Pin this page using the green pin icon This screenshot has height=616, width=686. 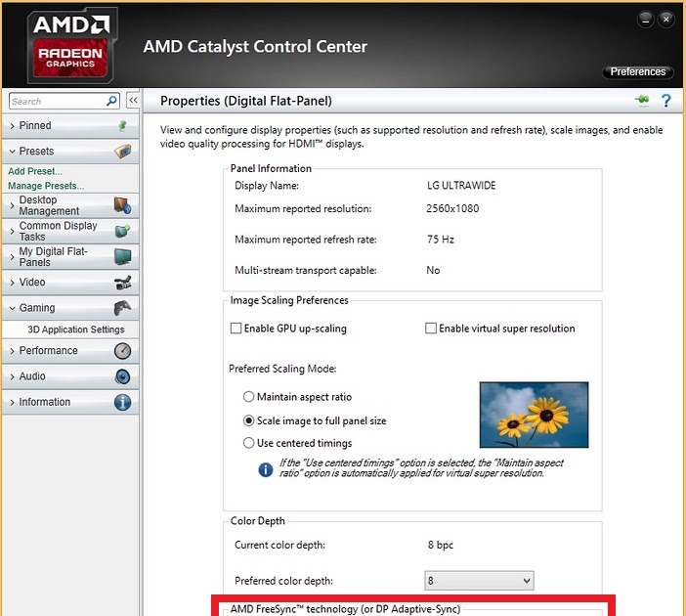pos(642,101)
